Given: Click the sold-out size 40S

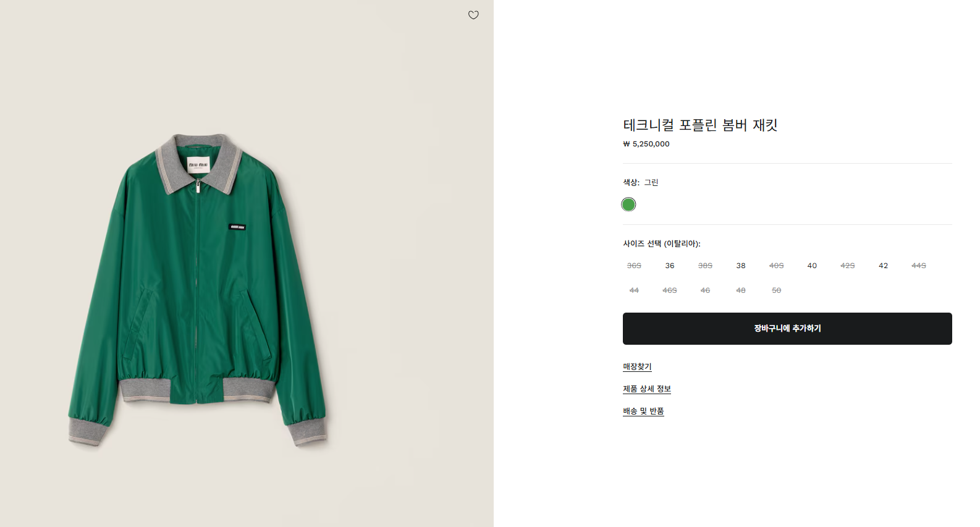Looking at the screenshot, I should 776,266.
